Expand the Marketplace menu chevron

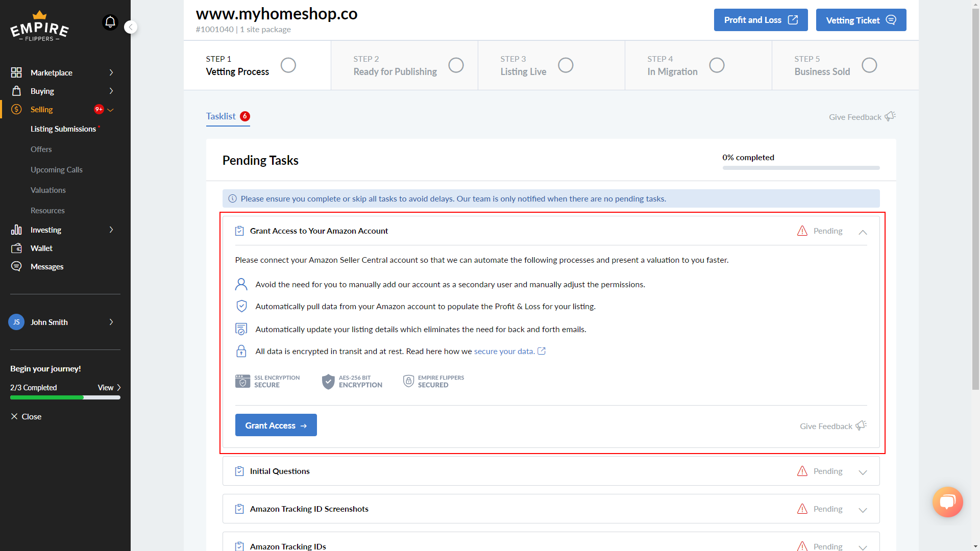click(111, 72)
